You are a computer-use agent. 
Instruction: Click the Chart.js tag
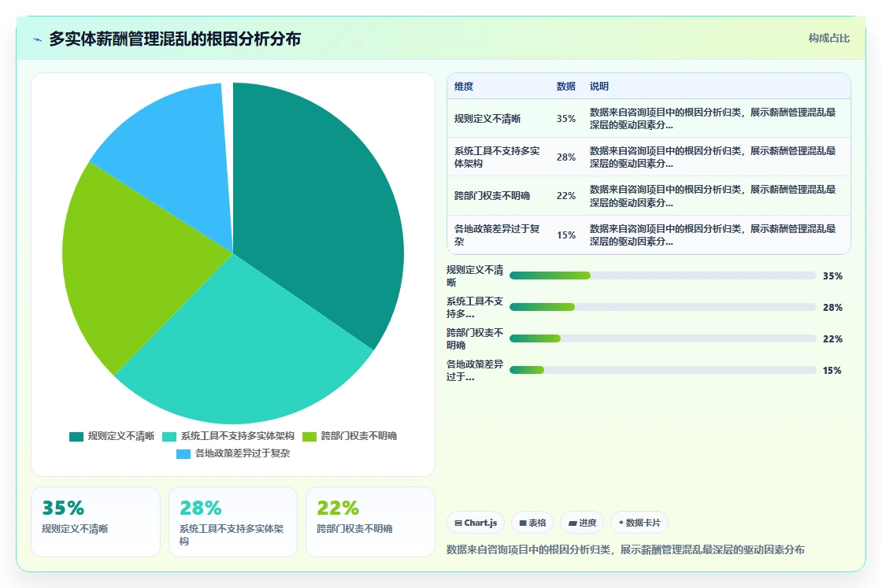[476, 523]
